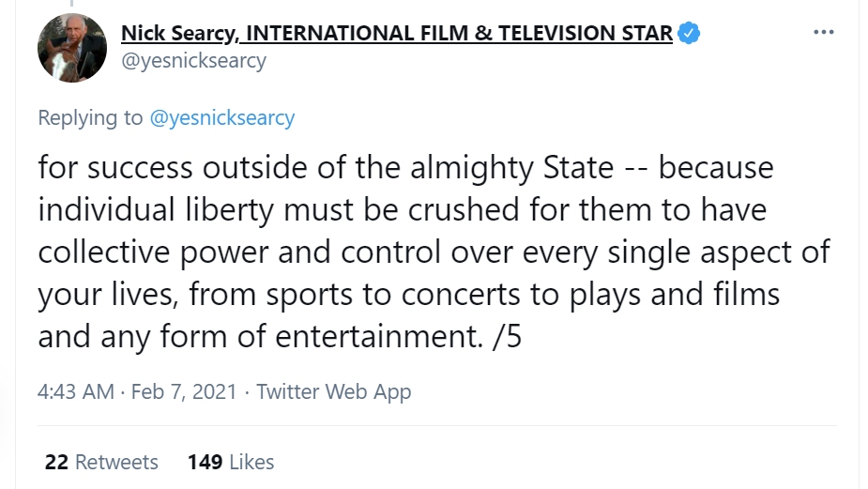Open the Nick Searcy display name link
The width and height of the screenshot is (868, 489).
(x=397, y=34)
